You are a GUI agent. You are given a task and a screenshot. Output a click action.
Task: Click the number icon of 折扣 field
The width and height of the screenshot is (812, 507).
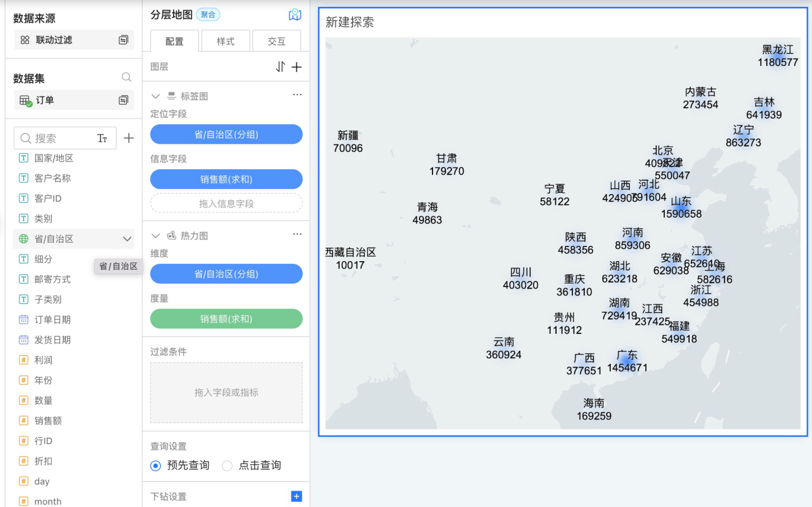[x=24, y=461]
